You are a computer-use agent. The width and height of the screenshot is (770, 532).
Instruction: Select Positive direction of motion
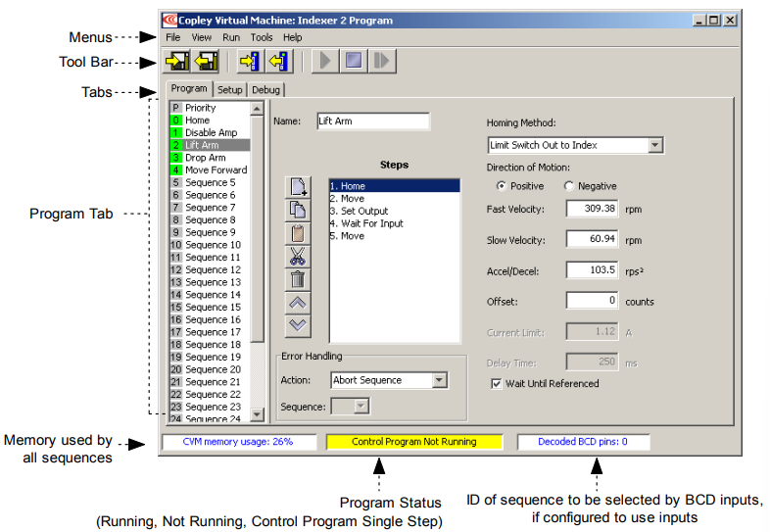501,186
